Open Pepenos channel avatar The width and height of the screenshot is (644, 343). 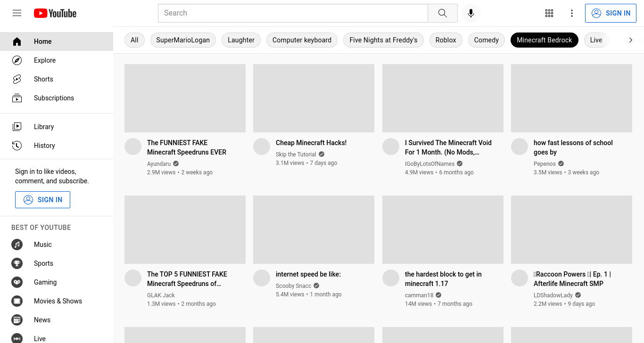click(x=520, y=147)
